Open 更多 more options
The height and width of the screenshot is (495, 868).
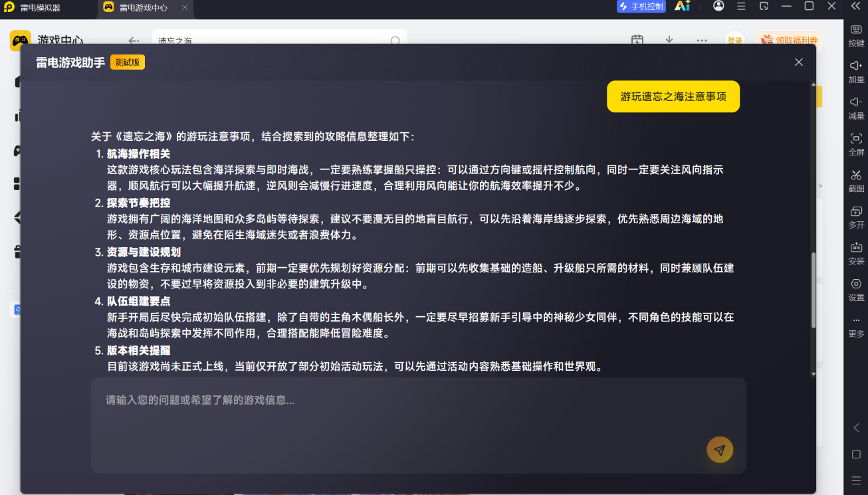856,326
